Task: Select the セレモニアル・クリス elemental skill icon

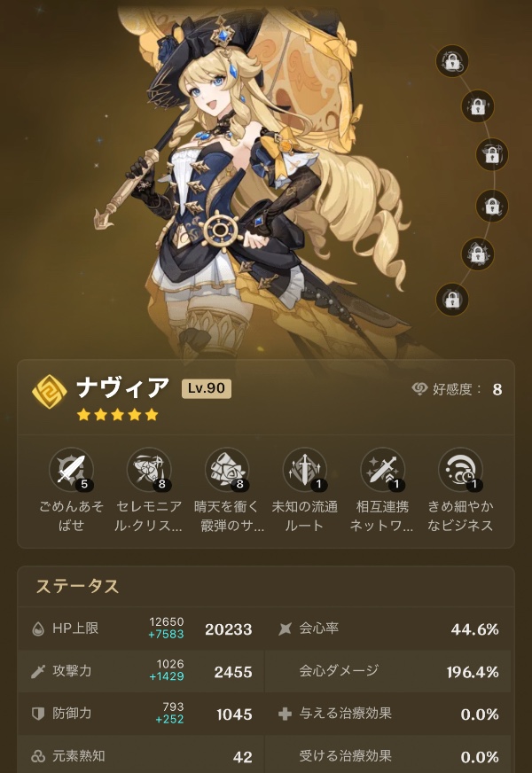Action: coord(149,470)
